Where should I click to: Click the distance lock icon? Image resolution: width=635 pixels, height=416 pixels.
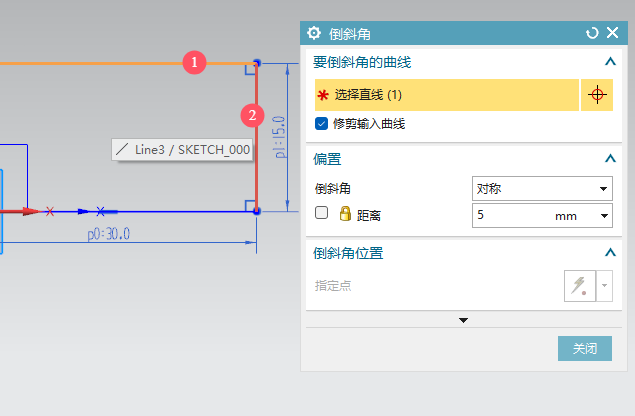click(x=345, y=214)
